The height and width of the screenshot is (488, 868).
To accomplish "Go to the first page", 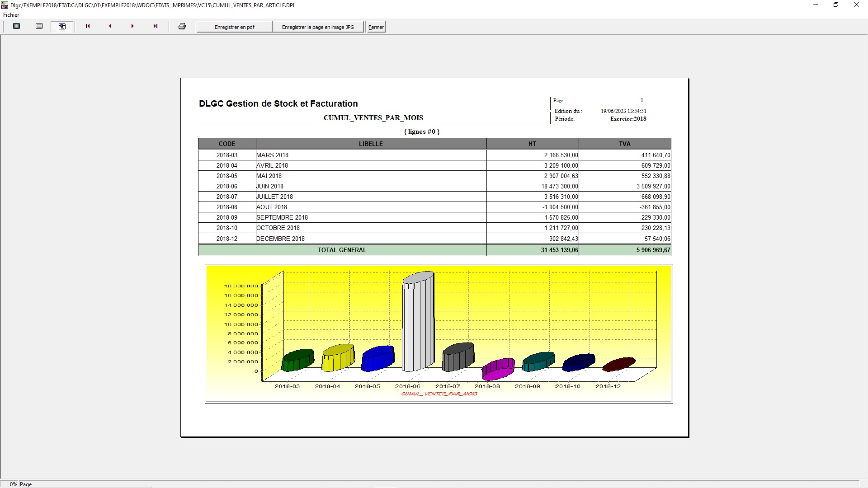I will click(x=88, y=26).
